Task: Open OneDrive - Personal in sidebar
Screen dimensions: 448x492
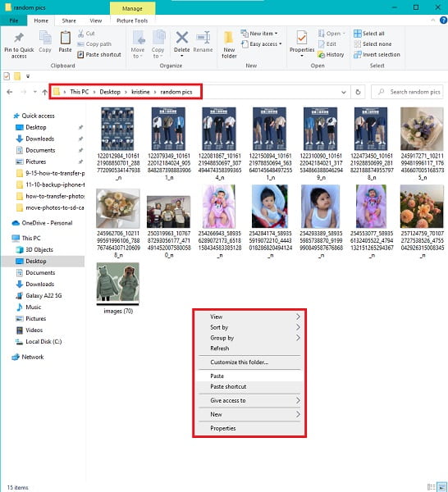Action: coord(42,223)
